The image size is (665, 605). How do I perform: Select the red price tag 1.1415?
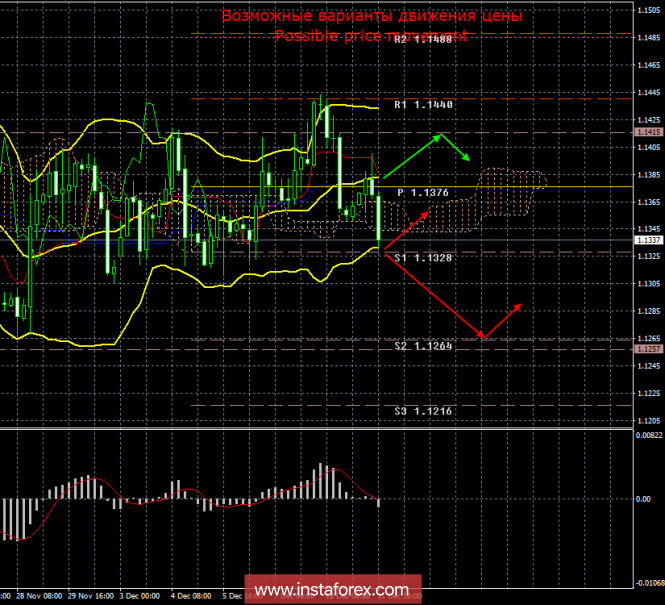(647, 132)
